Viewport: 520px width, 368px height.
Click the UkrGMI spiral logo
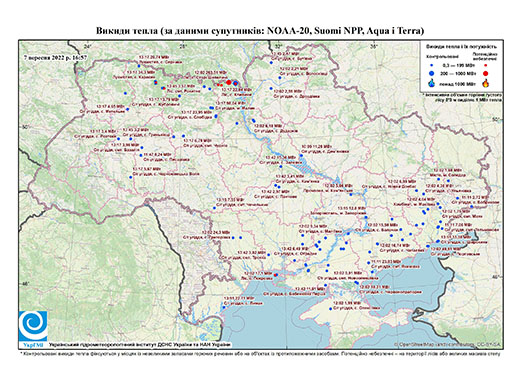point(33,326)
